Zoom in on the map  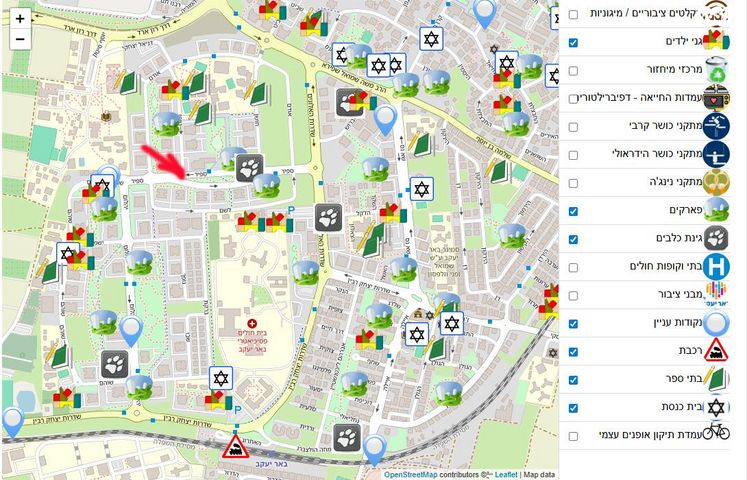[20, 19]
